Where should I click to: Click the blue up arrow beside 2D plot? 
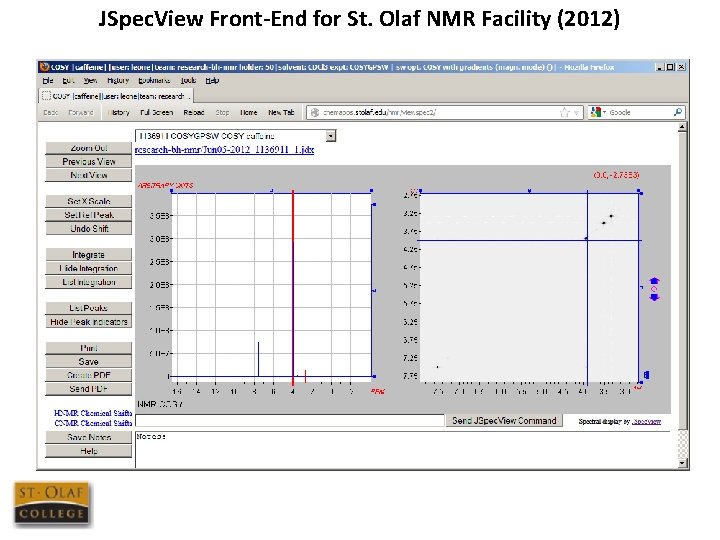coord(654,281)
